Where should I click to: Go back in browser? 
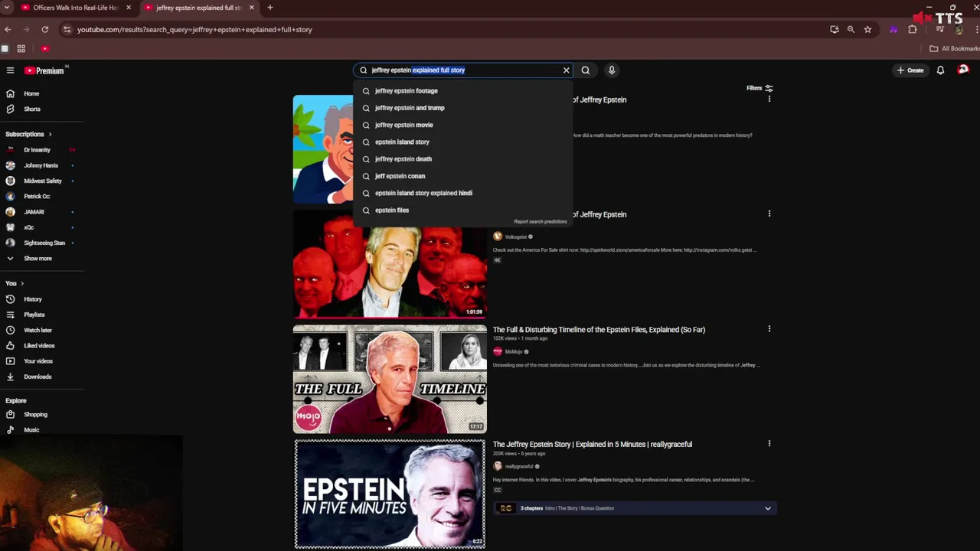pos(8,29)
